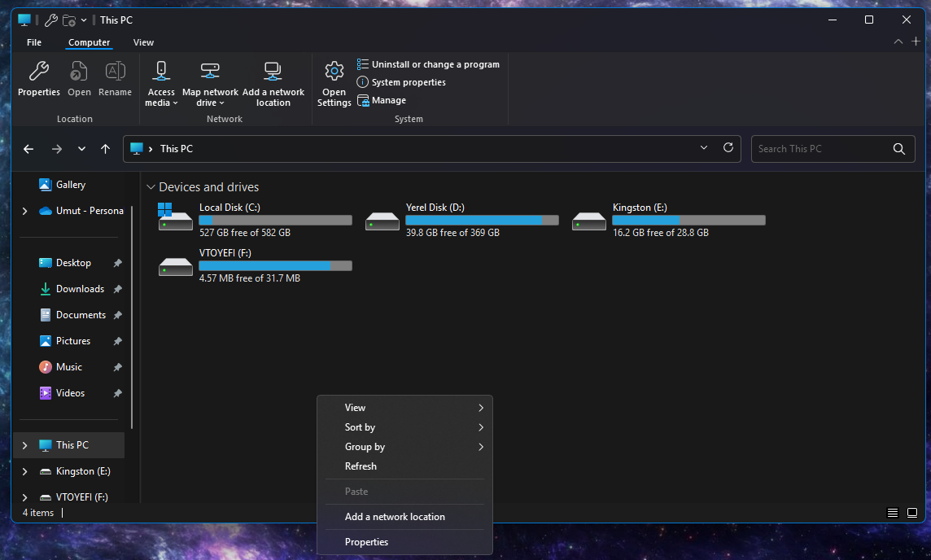Open System properties from ribbon
The width and height of the screenshot is (931, 560).
coord(400,82)
